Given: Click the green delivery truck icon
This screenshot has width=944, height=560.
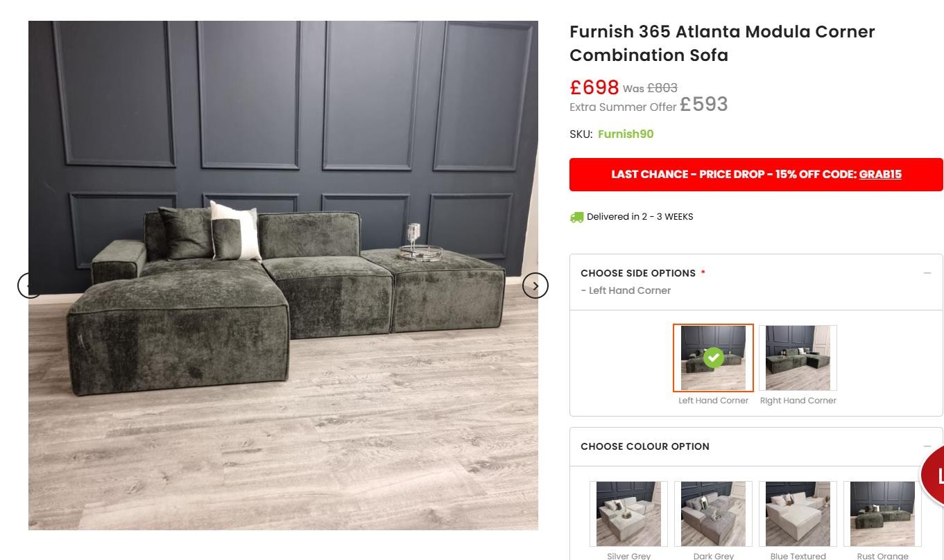Looking at the screenshot, I should coord(576,217).
